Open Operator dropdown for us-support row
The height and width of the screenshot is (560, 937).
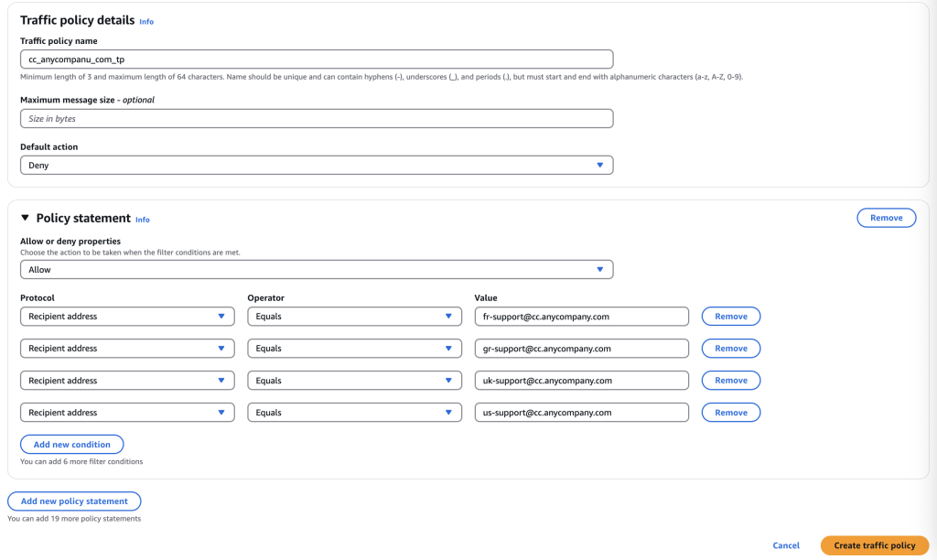tap(353, 413)
